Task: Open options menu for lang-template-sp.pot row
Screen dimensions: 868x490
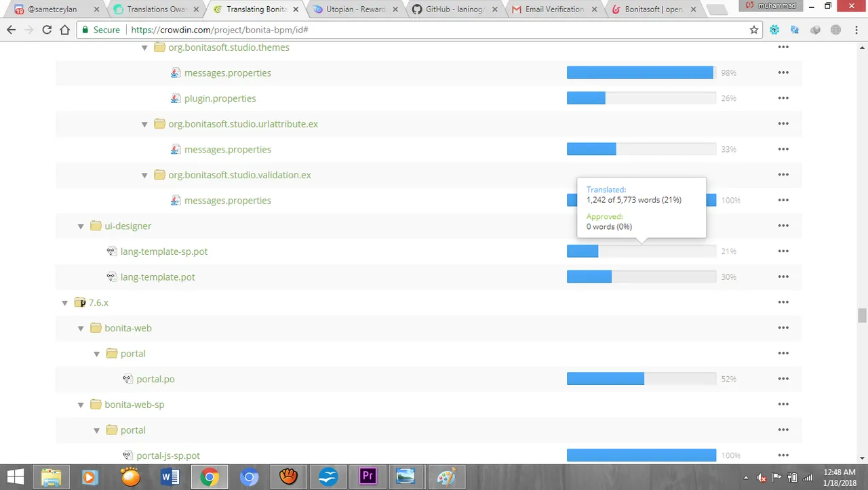Action: click(x=783, y=251)
